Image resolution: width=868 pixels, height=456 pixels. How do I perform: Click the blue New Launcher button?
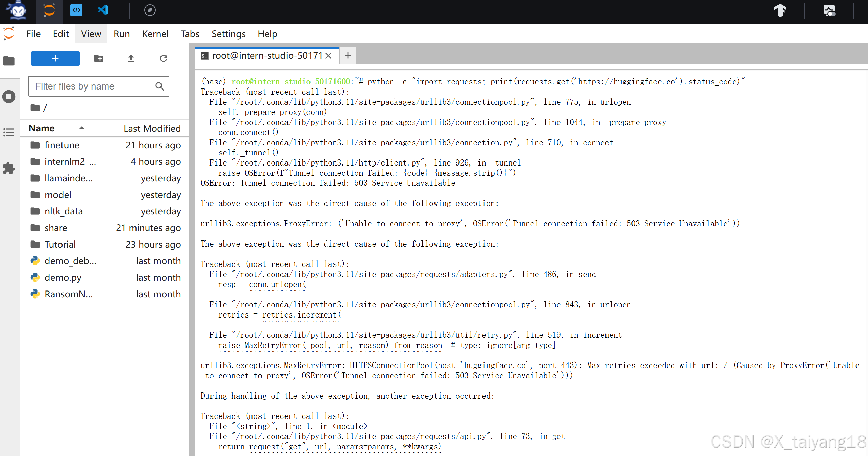55,58
